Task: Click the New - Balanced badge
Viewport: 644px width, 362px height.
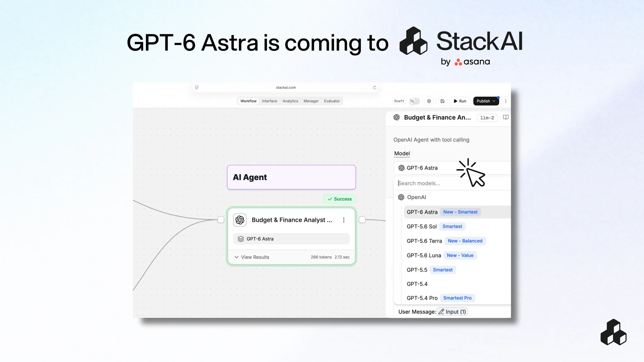Action: click(x=465, y=241)
